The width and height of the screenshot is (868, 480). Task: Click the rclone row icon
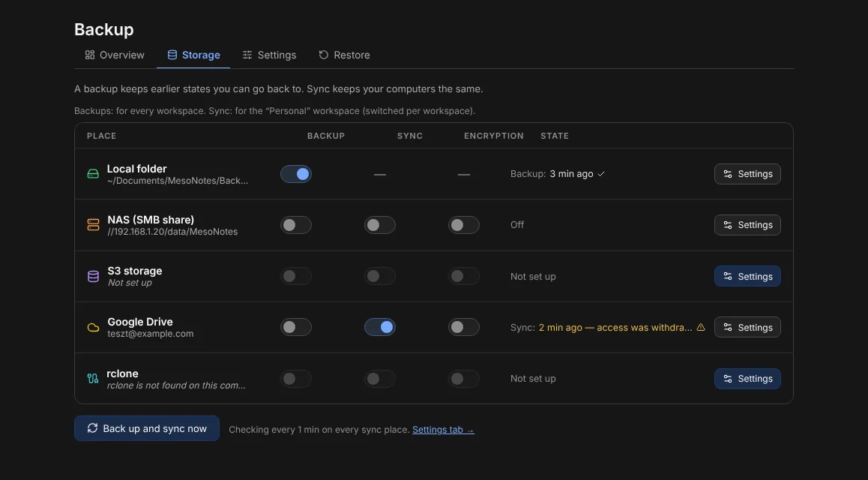click(x=93, y=379)
